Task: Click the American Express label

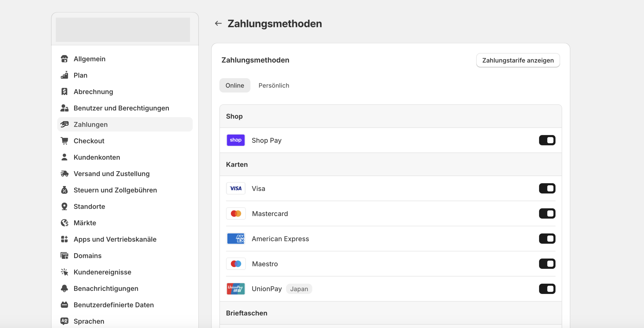Action: pyautogui.click(x=280, y=238)
